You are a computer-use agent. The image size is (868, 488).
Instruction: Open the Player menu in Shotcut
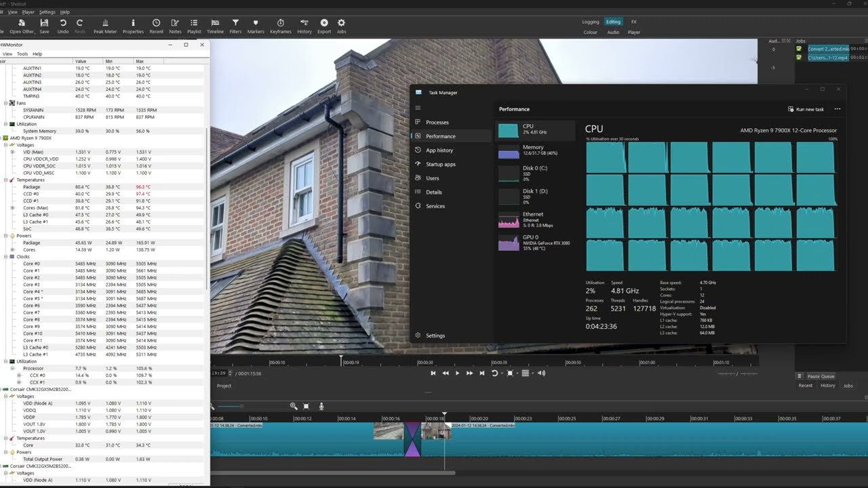click(x=28, y=12)
